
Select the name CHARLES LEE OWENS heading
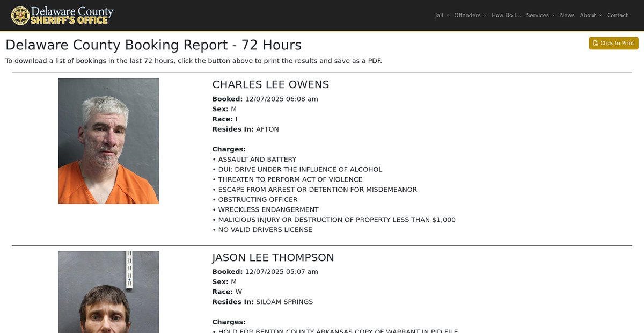tap(270, 84)
